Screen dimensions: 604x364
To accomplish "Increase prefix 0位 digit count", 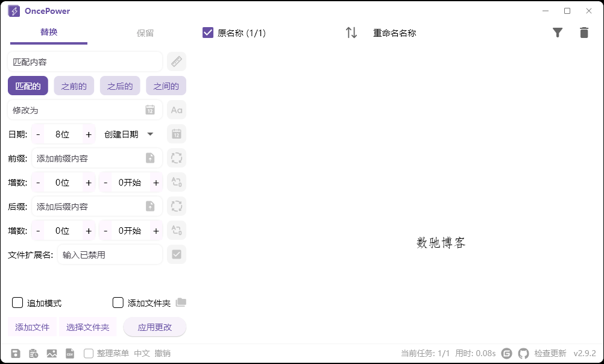I will (x=89, y=183).
